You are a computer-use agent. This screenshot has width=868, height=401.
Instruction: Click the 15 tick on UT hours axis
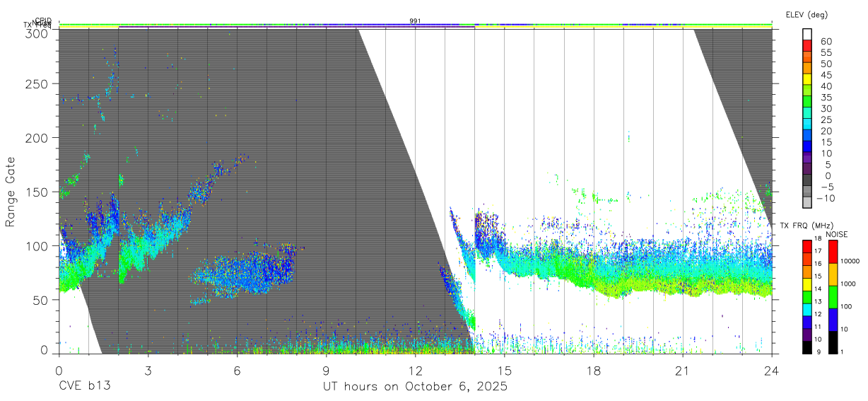[x=504, y=371]
